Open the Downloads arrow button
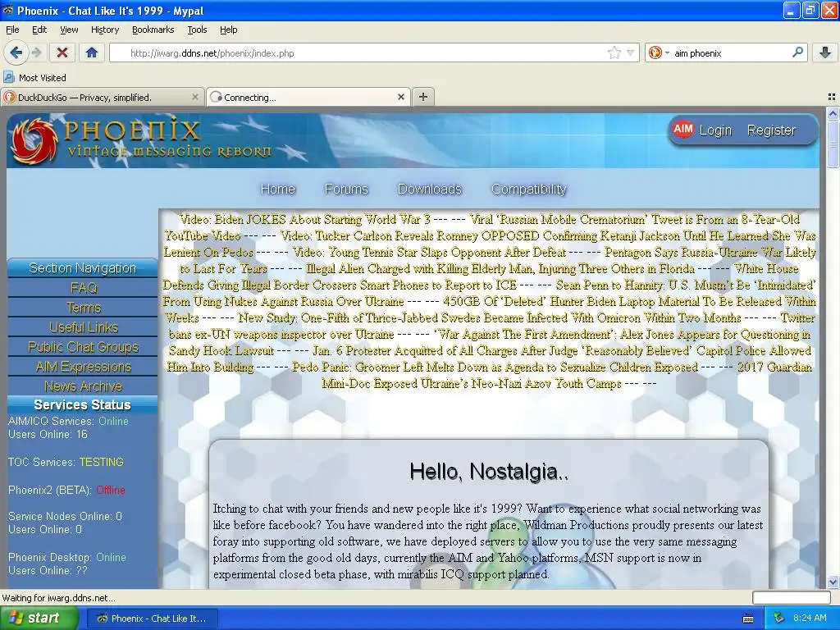This screenshot has width=840, height=630. 825,52
